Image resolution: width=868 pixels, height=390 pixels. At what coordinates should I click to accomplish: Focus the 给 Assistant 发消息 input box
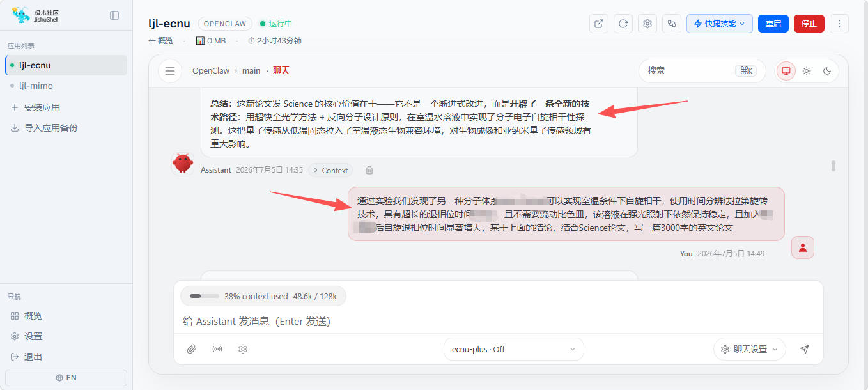[x=498, y=321]
